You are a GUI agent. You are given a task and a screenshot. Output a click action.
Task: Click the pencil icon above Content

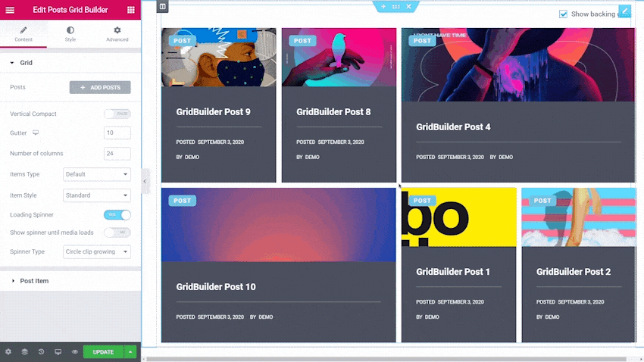pos(23,30)
